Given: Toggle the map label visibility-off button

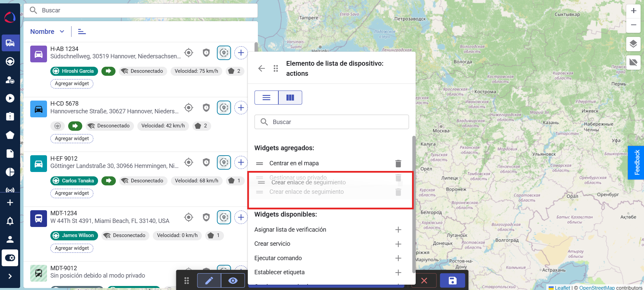Looking at the screenshot, I should (x=633, y=62).
